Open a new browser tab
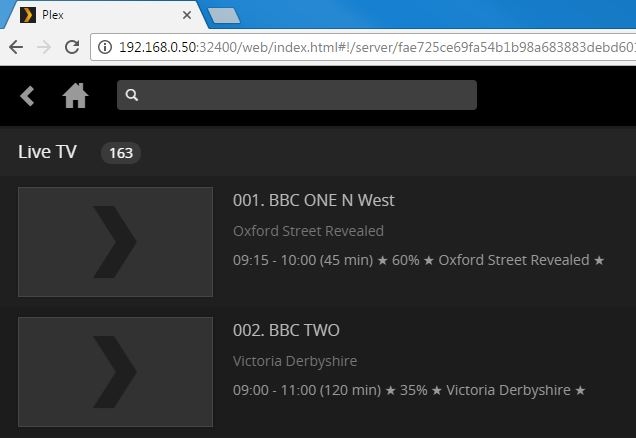636x438 pixels. tap(224, 16)
